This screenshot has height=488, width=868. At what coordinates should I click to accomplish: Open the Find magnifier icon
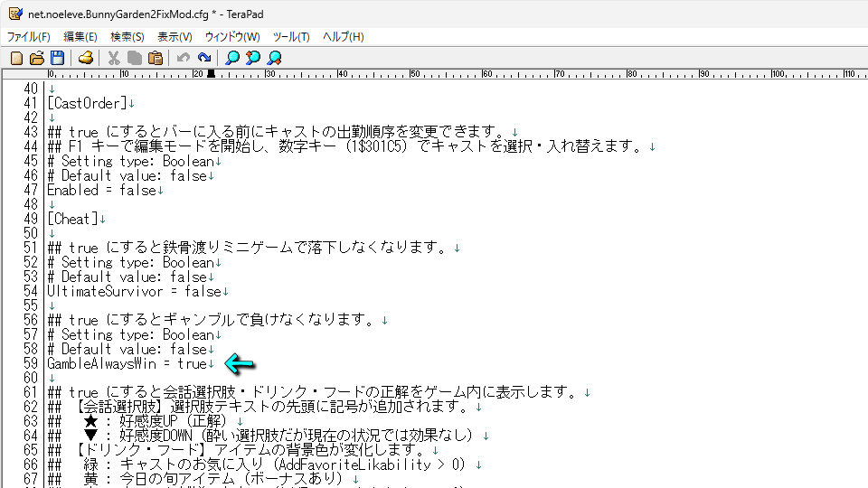coord(232,58)
